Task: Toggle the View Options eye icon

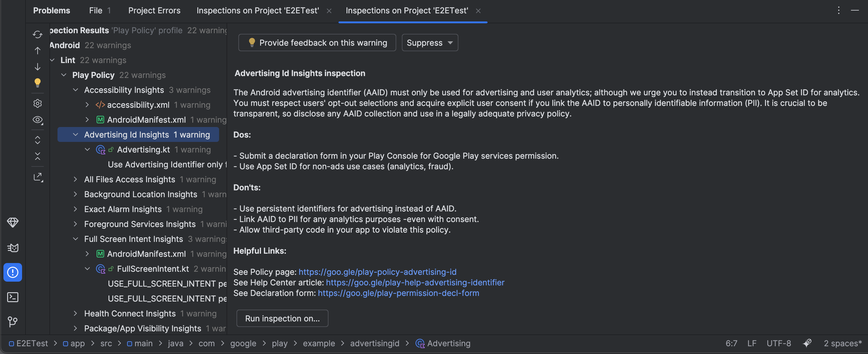Action: point(37,120)
